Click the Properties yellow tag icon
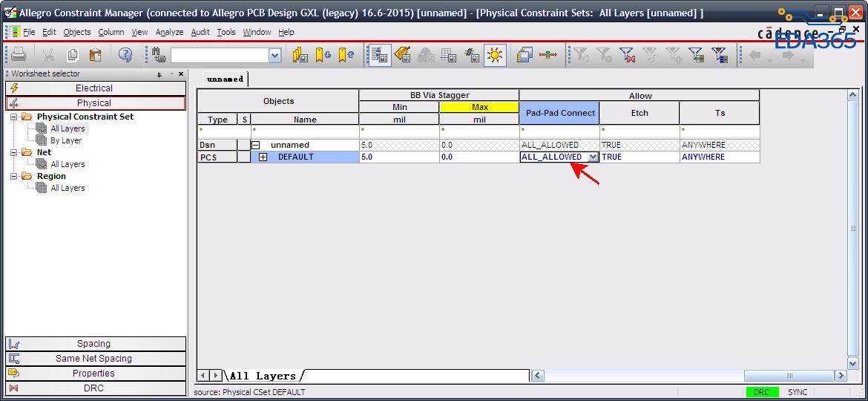Screen dimensions: 868x401 [x=15, y=374]
